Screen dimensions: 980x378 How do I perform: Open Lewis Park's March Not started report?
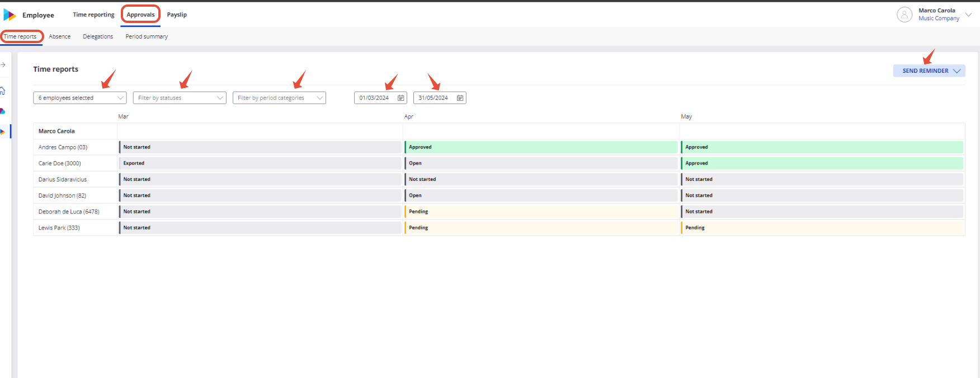click(x=260, y=228)
